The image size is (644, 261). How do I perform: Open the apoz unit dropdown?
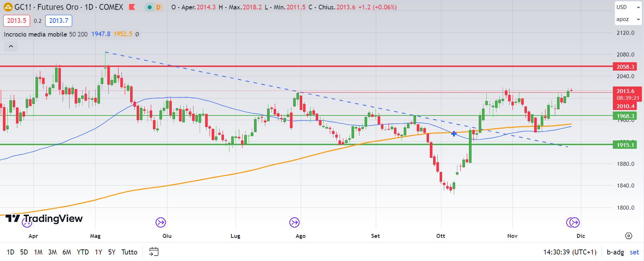pos(628,19)
